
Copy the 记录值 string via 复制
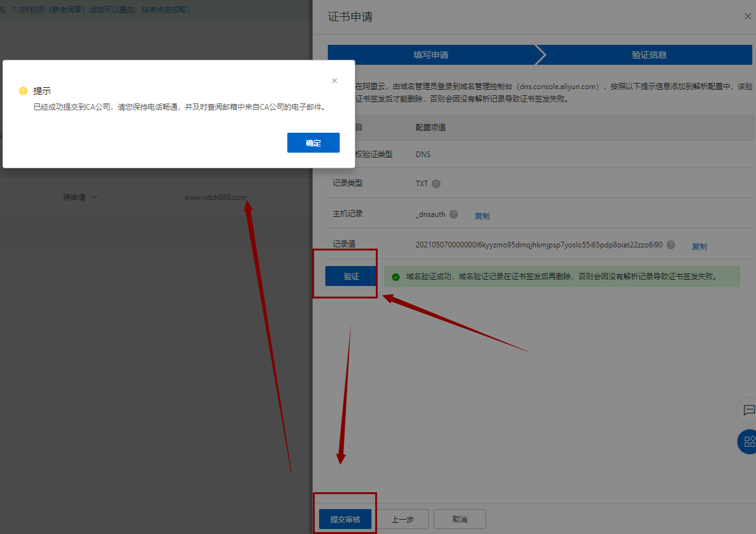[699, 246]
